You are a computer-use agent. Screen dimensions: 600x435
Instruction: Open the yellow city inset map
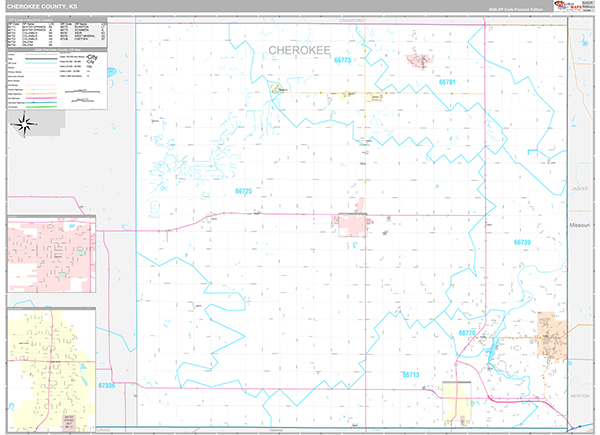coord(51,370)
